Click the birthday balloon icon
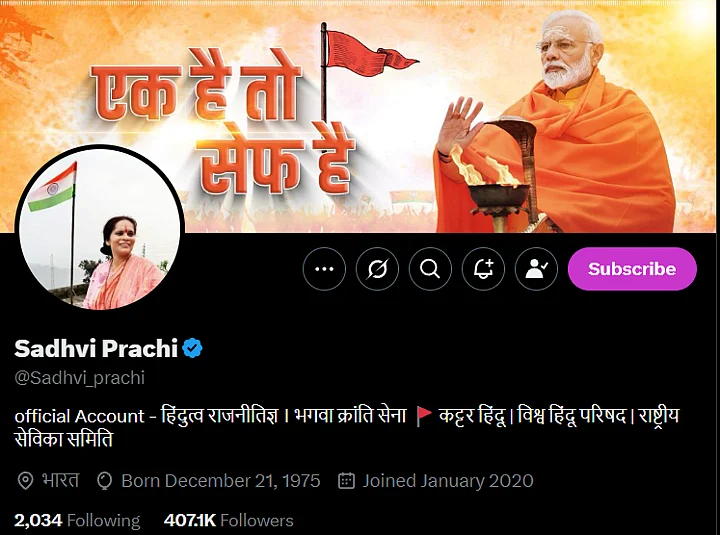This screenshot has width=720, height=535. click(x=105, y=481)
